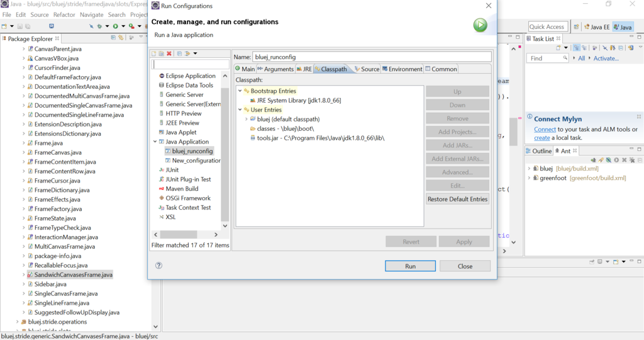Click the Debug bug icon in Eclipse toolbar
Viewport: 644px width, 340px height.
point(99,26)
